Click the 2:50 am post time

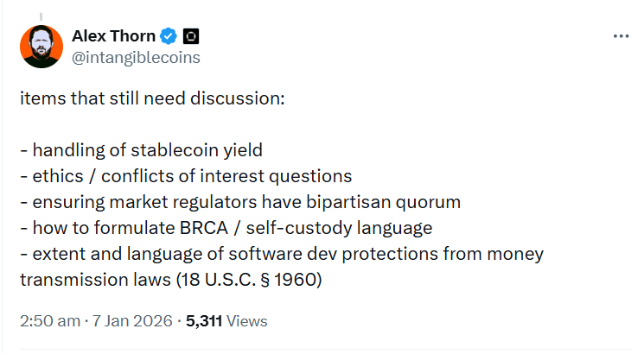48,321
